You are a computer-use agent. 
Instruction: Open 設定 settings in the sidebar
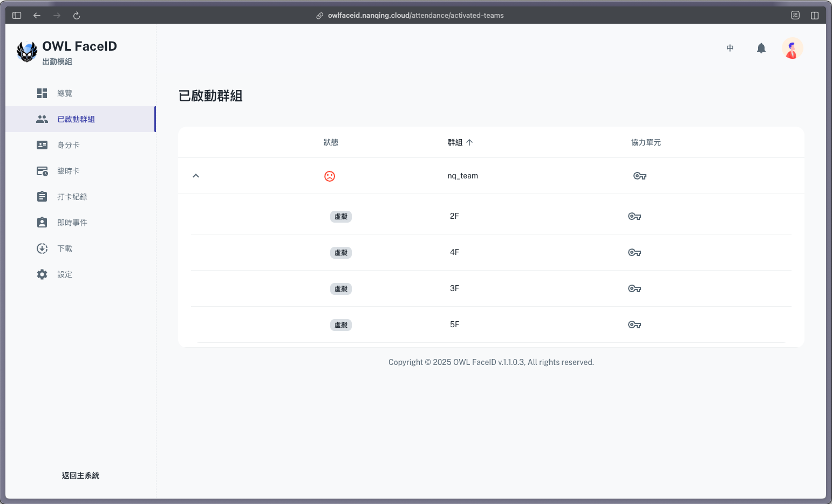pyautogui.click(x=65, y=274)
